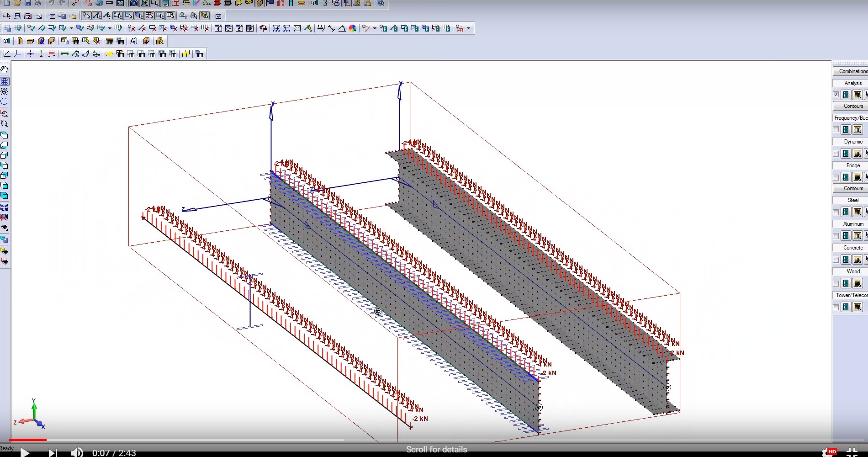Expand the dropdown at toolbar's far right end
Image resolution: width=868 pixels, height=457 pixels.
(468, 28)
